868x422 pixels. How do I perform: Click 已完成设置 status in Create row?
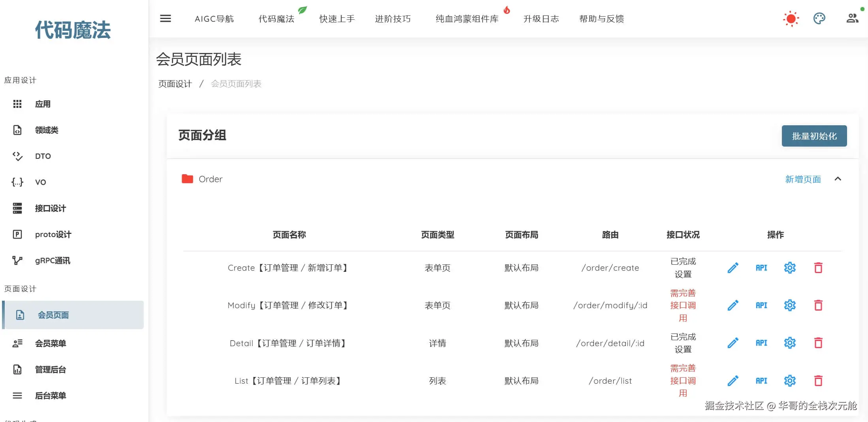click(683, 268)
